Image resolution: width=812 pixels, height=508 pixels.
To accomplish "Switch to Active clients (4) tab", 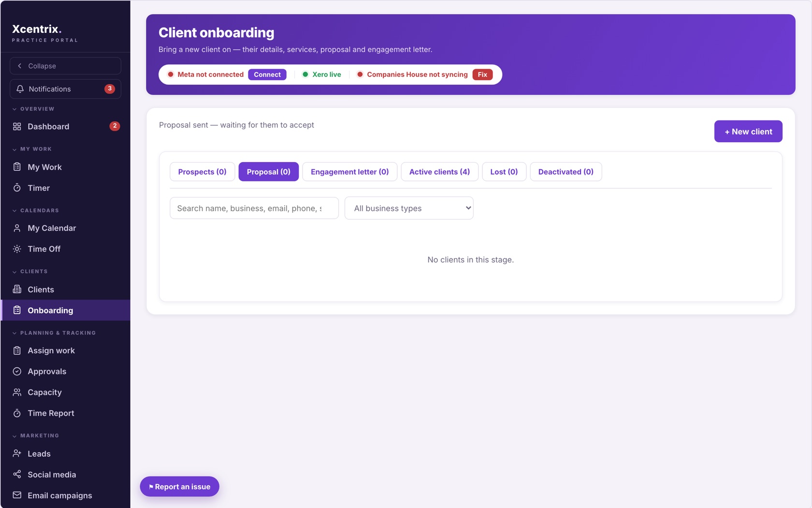I will (x=439, y=172).
